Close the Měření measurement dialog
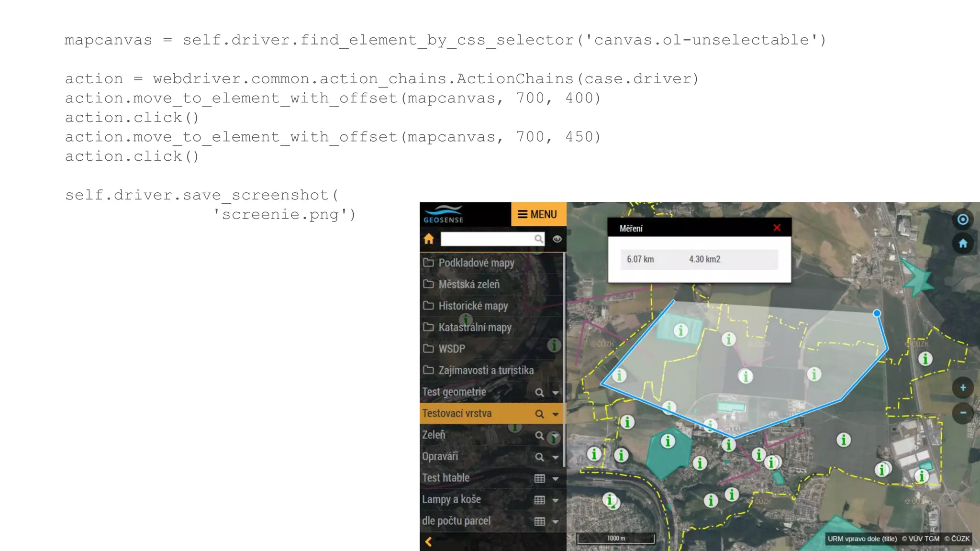The width and height of the screenshot is (980, 551). point(777,228)
